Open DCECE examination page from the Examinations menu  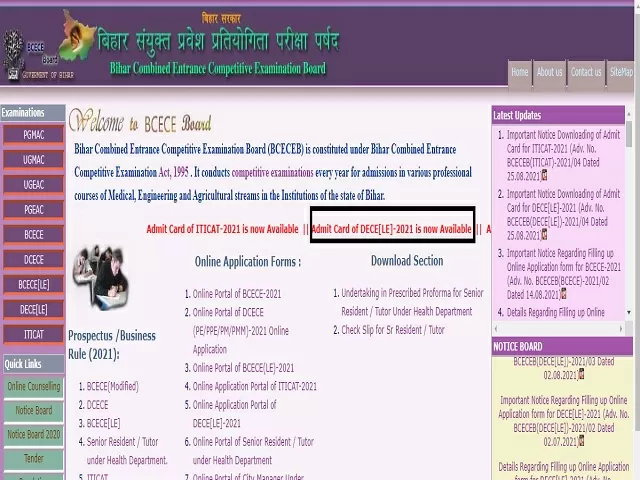[33, 260]
